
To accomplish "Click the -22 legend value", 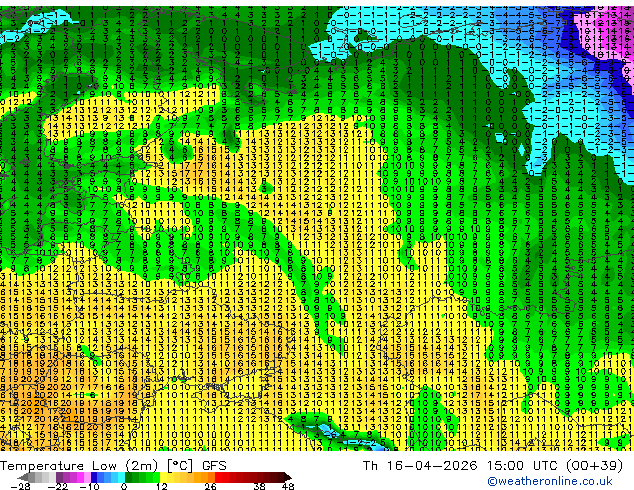I will [57, 486].
